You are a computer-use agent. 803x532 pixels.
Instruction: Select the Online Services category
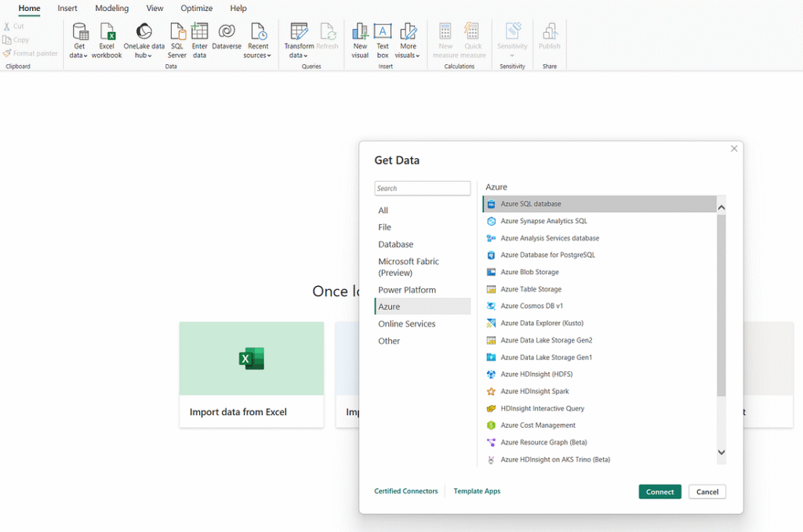coord(423,324)
